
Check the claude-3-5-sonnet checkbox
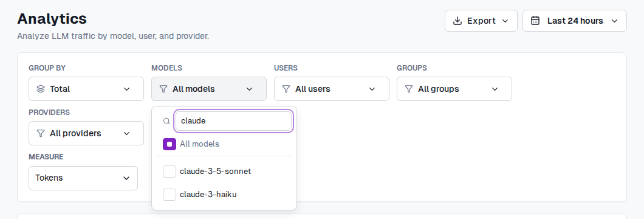tap(170, 172)
